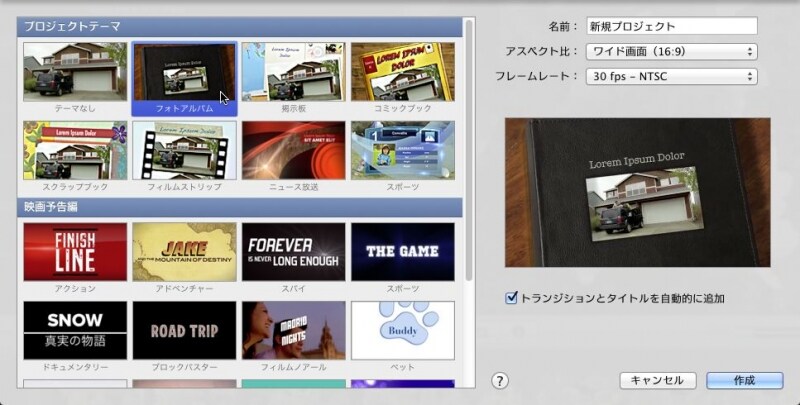800x405 pixels.
Task: Select the フォトアルバム theme thumbnail
Action: click(x=184, y=71)
